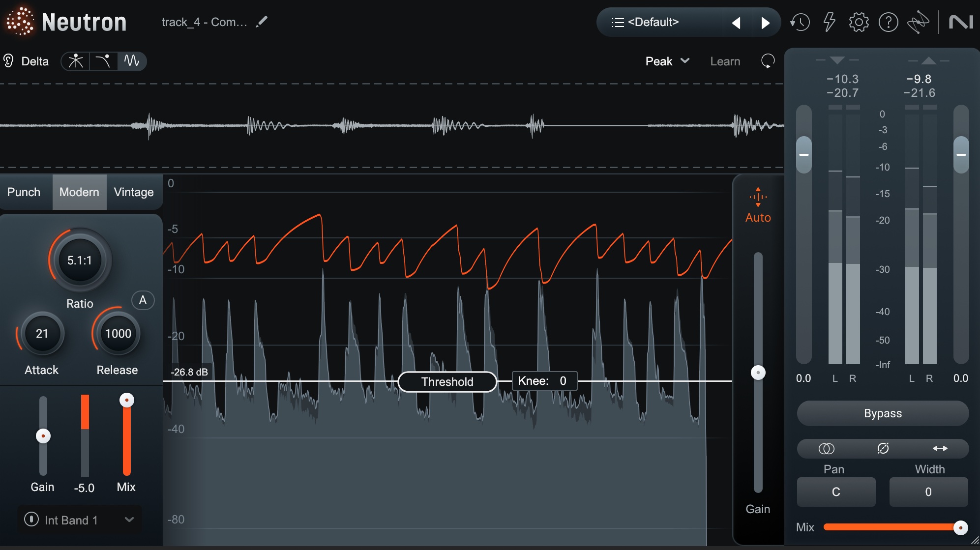Click the Delta label
This screenshot has height=550, width=980.
pos(35,61)
